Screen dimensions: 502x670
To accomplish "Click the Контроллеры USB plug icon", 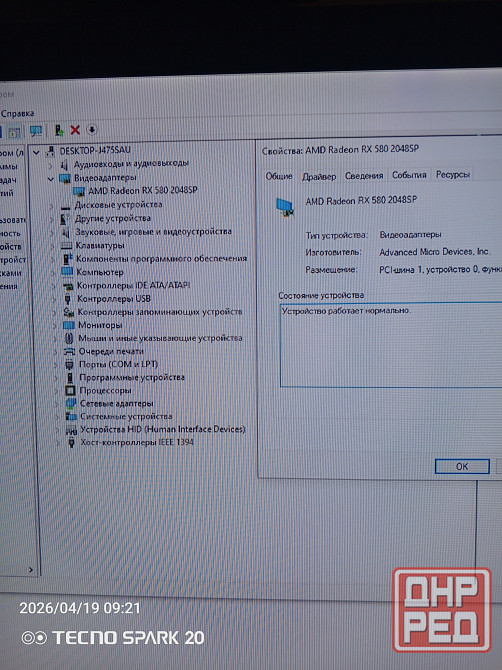I will pyautogui.click(x=68, y=299).
